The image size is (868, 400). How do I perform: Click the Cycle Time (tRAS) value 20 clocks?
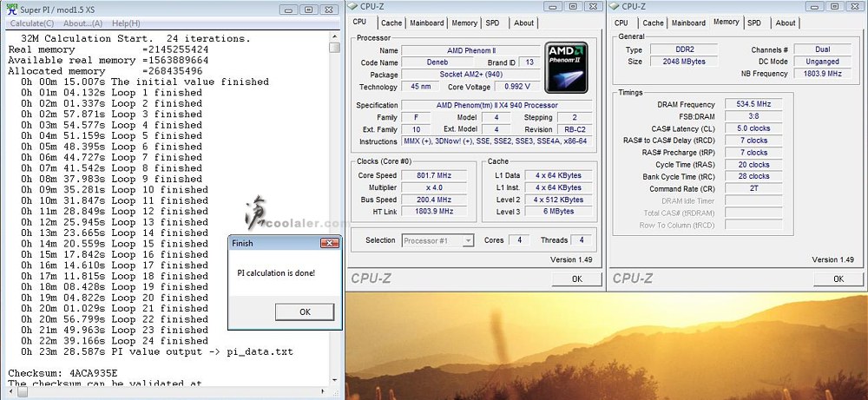click(x=753, y=164)
